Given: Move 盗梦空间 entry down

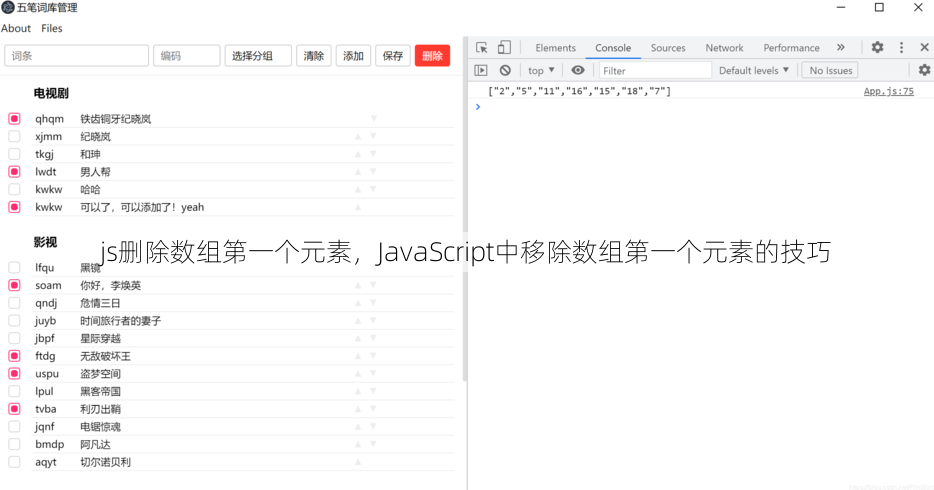Looking at the screenshot, I should click(373, 373).
